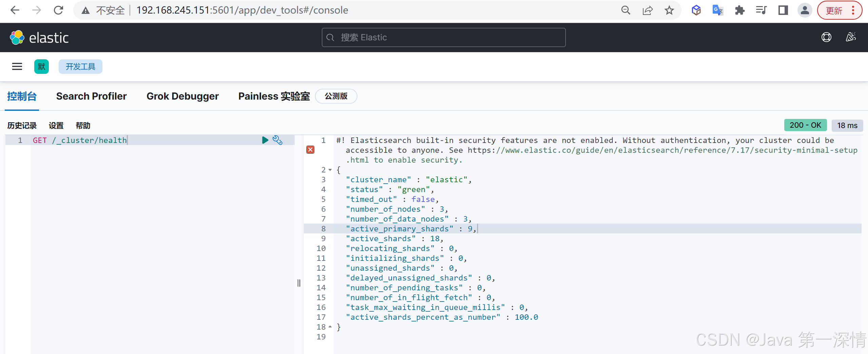Open the blue cube extension icon
868x354 pixels.
696,10
